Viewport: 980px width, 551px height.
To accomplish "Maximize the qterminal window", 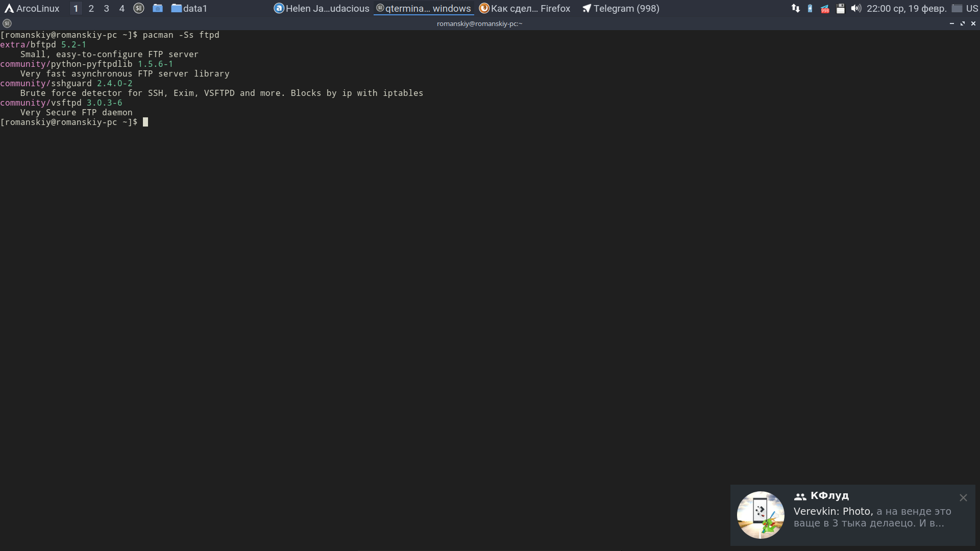I will 963,23.
